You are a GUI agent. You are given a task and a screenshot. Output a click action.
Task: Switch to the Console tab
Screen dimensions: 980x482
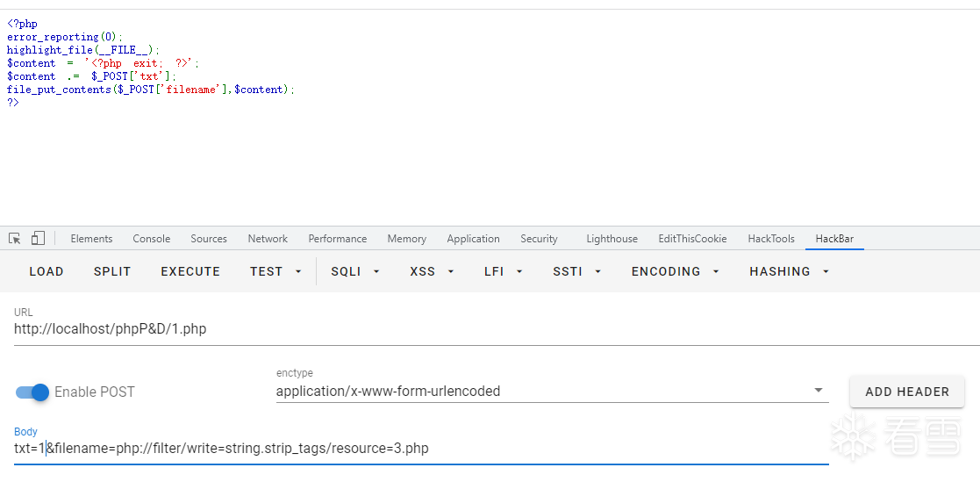click(152, 239)
